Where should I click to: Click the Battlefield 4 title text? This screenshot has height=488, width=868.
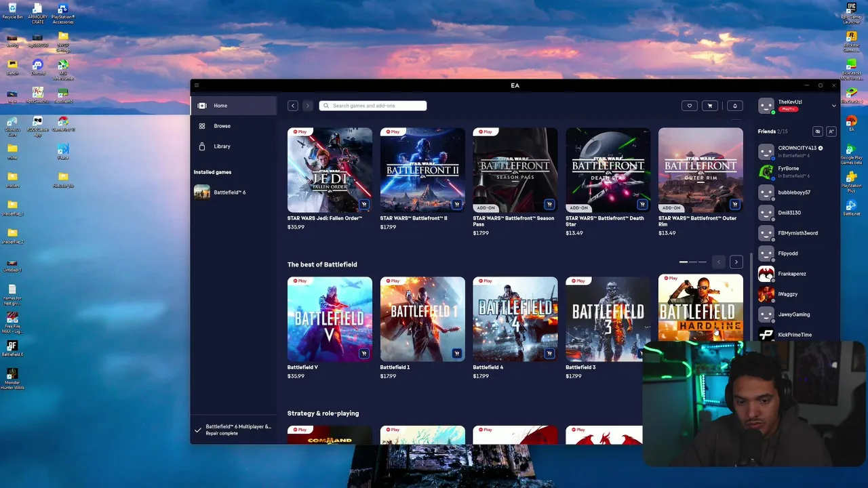488,367
